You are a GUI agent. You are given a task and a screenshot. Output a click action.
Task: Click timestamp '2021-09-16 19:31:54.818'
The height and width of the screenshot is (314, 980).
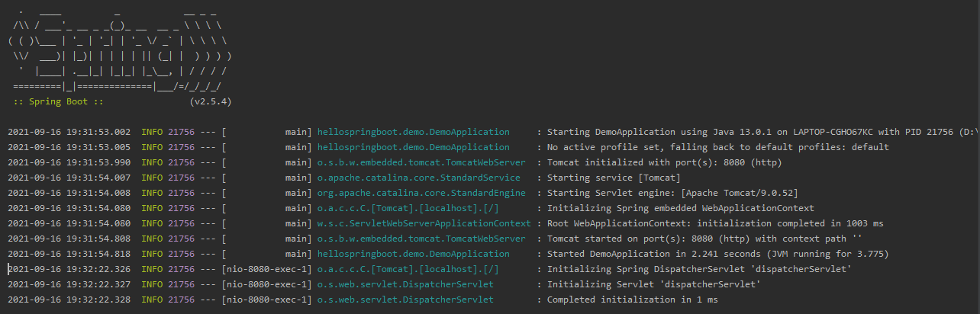tap(69, 254)
